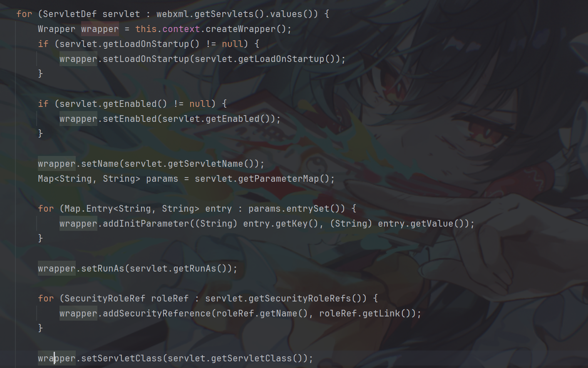Click the setServletClass method call

click(122, 358)
